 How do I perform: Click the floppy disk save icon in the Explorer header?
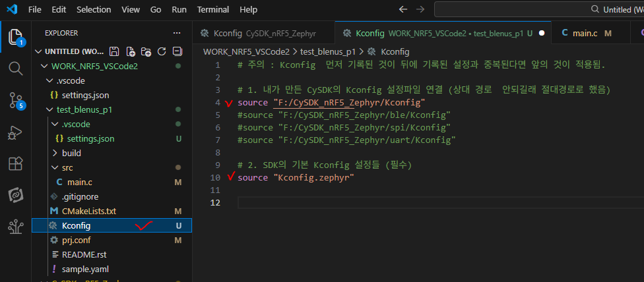[115, 51]
